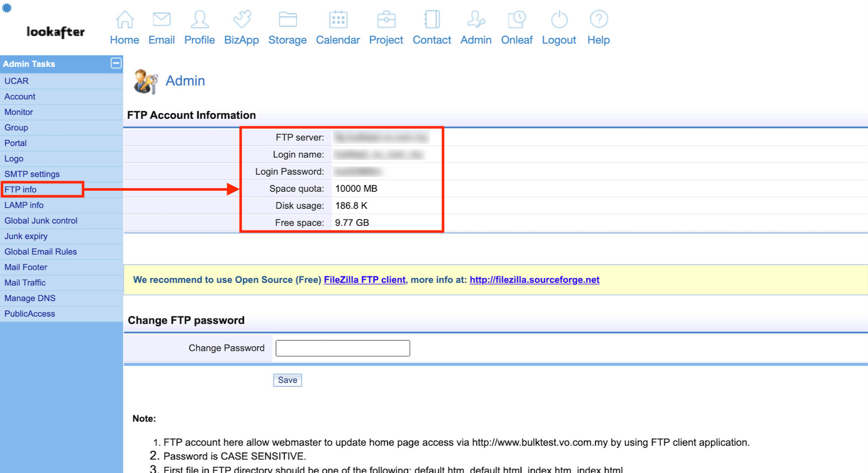Open the Contact address book icon

click(432, 20)
